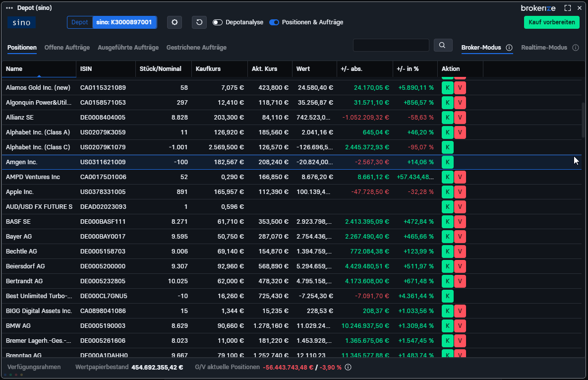Open the settings gear icon
Image resolution: width=588 pixels, height=380 pixels.
[175, 22]
